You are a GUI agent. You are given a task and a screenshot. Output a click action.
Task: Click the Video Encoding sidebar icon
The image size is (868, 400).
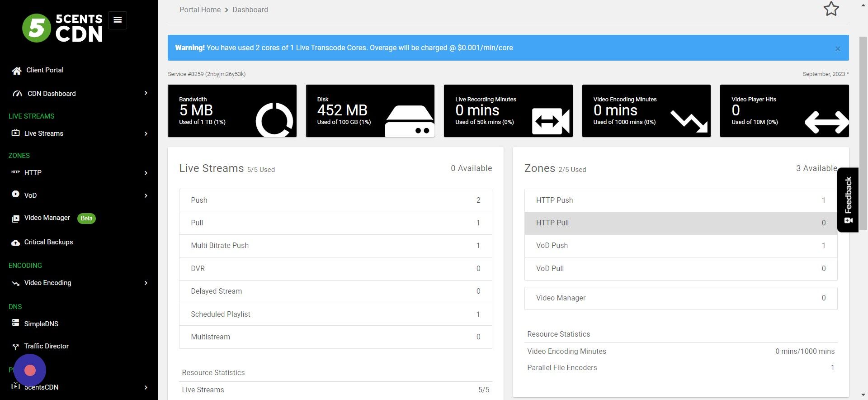15,283
